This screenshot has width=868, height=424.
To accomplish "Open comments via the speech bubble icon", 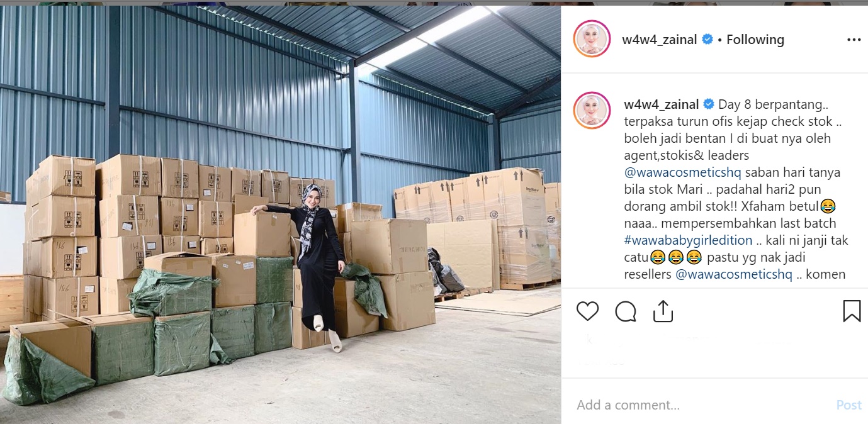I will [626, 311].
